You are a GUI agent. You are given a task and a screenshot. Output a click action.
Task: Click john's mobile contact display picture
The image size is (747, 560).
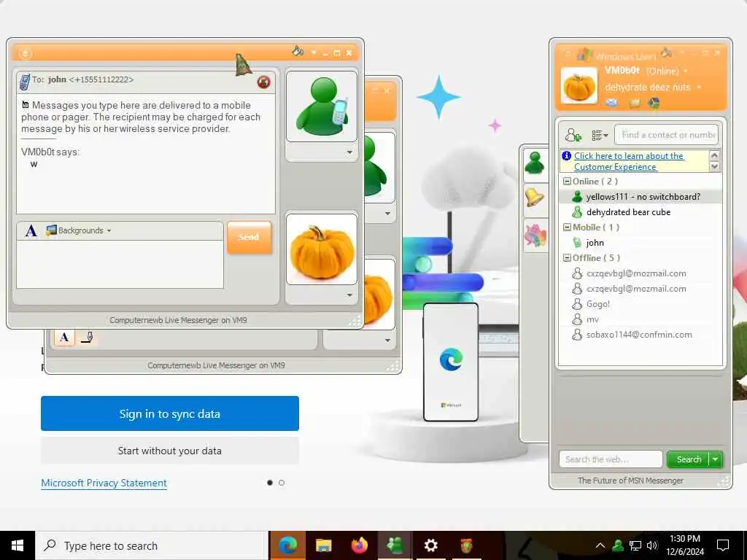click(x=322, y=106)
